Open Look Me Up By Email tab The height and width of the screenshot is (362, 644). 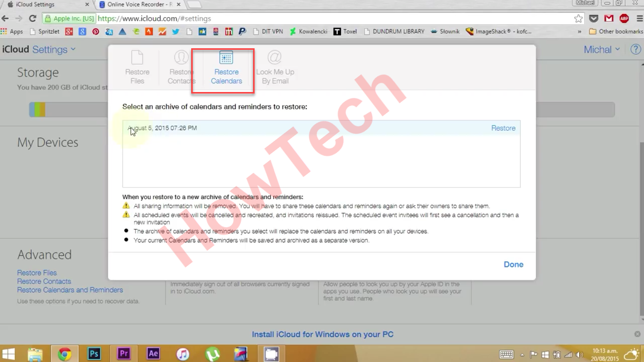click(275, 67)
